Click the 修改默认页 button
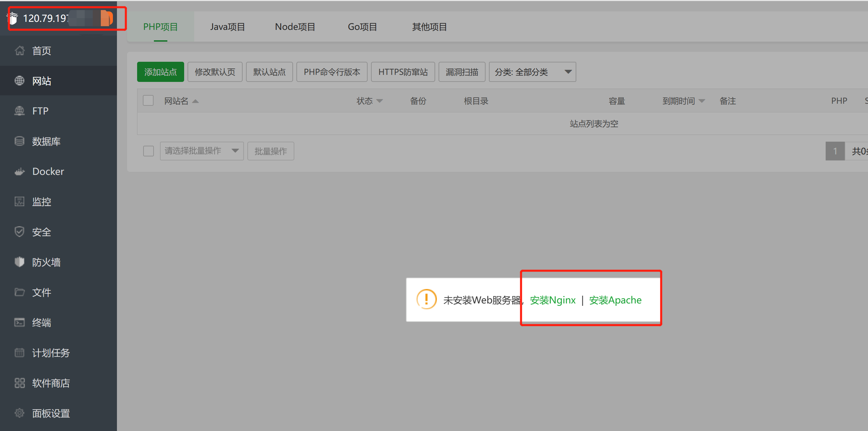Image resolution: width=868 pixels, height=431 pixels. (215, 72)
